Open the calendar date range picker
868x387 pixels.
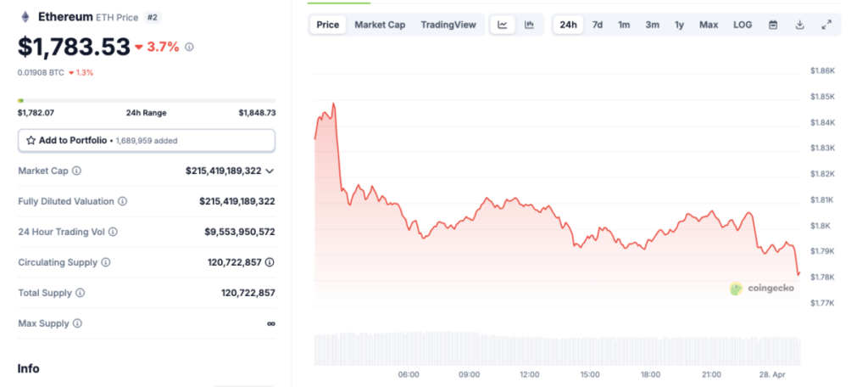pyautogui.click(x=773, y=25)
